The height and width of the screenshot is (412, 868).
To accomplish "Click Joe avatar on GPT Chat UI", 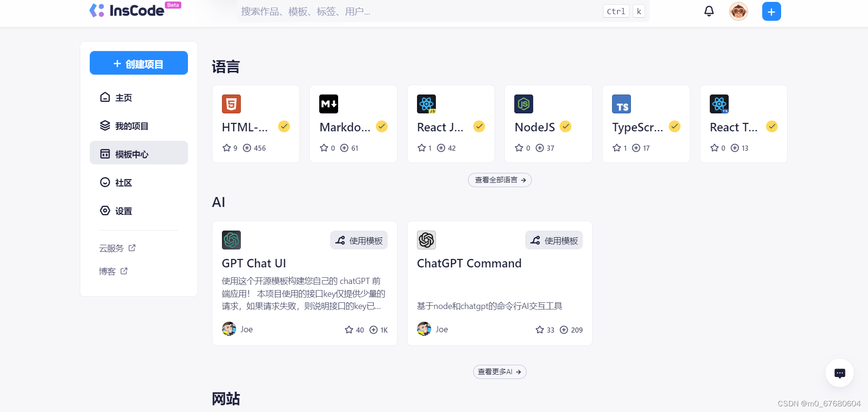I will click(x=229, y=329).
